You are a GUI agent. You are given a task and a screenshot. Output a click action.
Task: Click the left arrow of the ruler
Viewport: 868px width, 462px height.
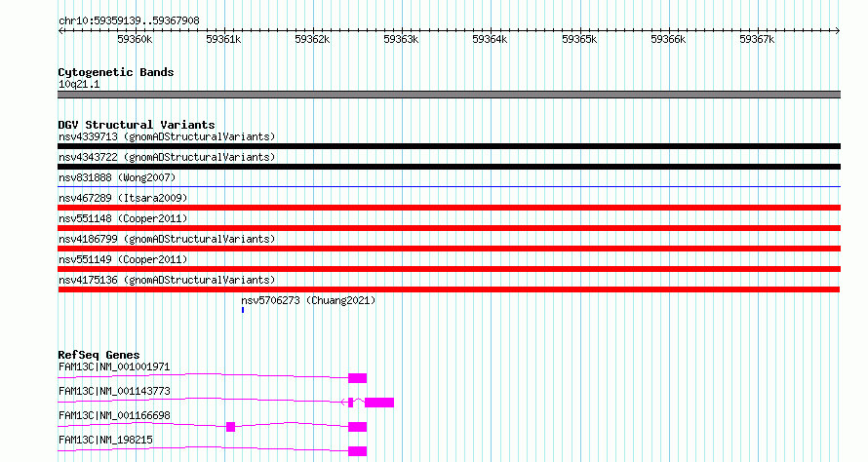point(60,31)
